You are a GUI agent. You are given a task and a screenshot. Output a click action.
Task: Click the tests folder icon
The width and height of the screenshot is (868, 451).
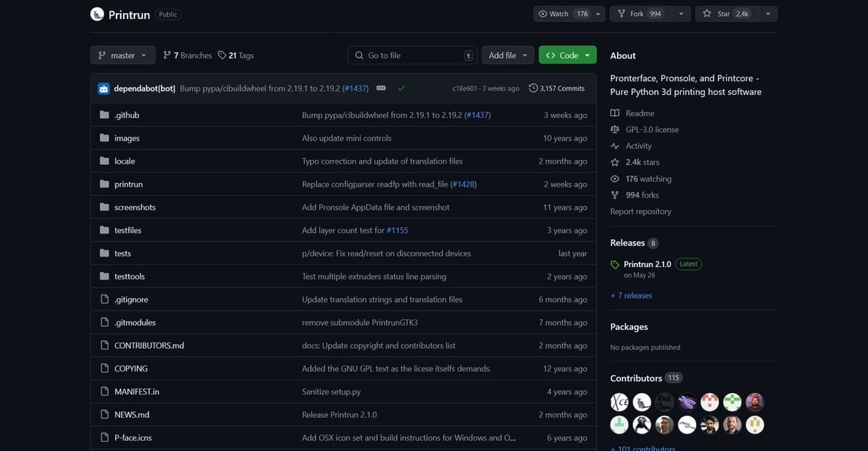(x=104, y=253)
